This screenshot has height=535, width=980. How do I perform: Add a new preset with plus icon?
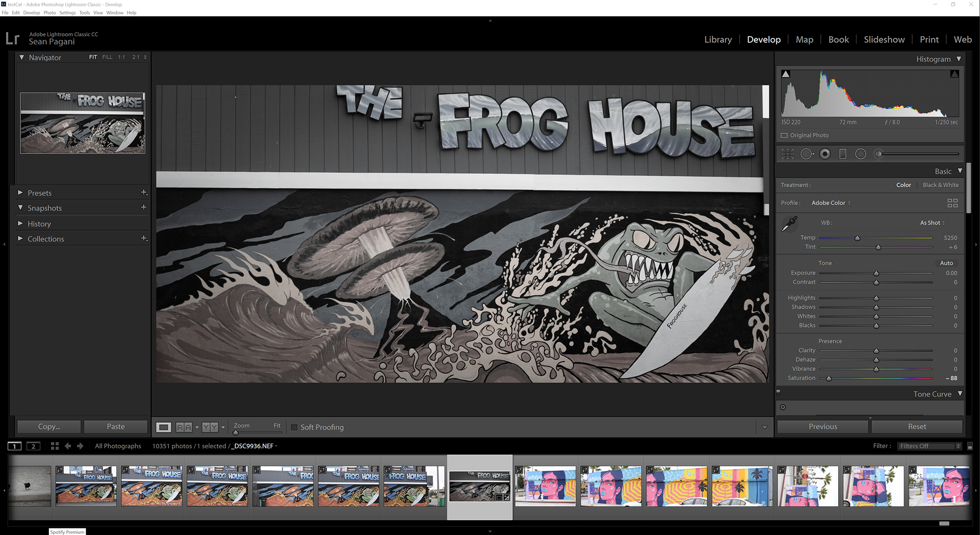pyautogui.click(x=144, y=192)
